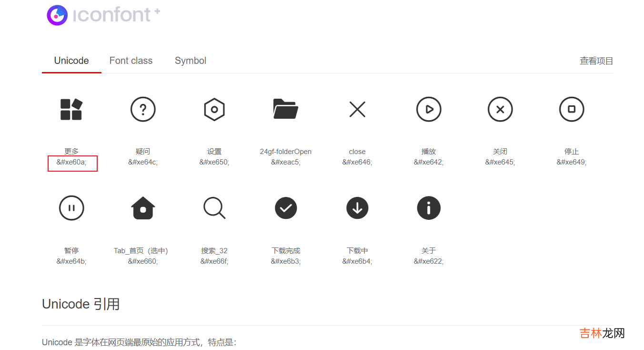Select the 关于 info icon
644x350 pixels.
pyautogui.click(x=429, y=208)
